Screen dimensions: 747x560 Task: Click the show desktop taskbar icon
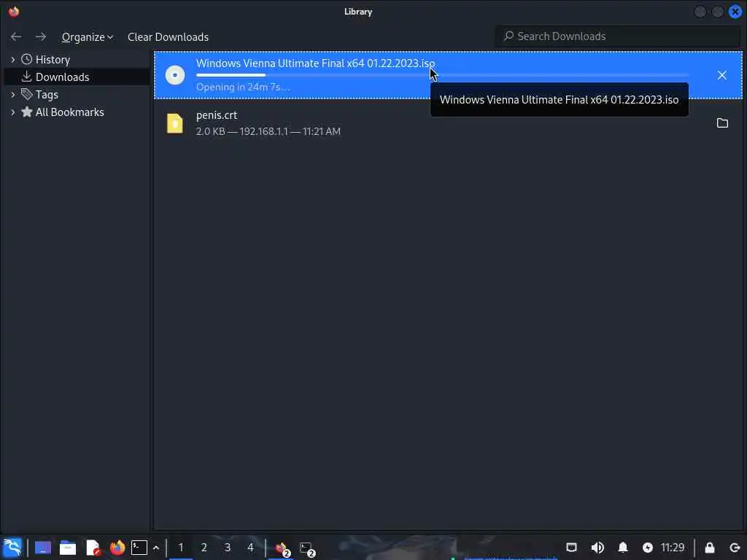[x=43, y=548]
